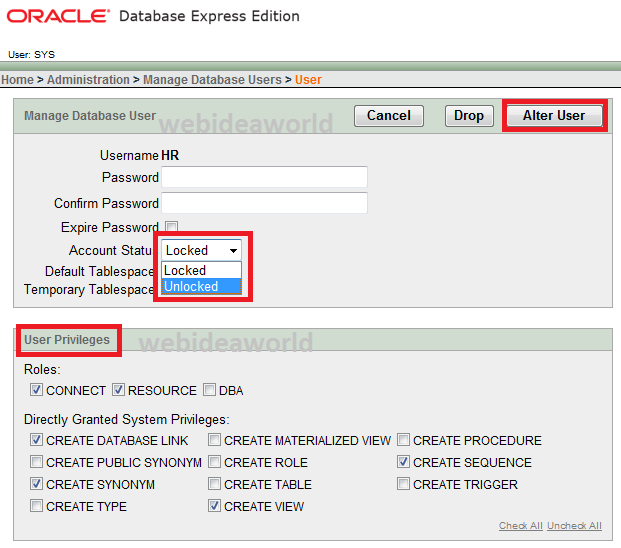Toggle the Expire Password checkbox

pyautogui.click(x=171, y=227)
